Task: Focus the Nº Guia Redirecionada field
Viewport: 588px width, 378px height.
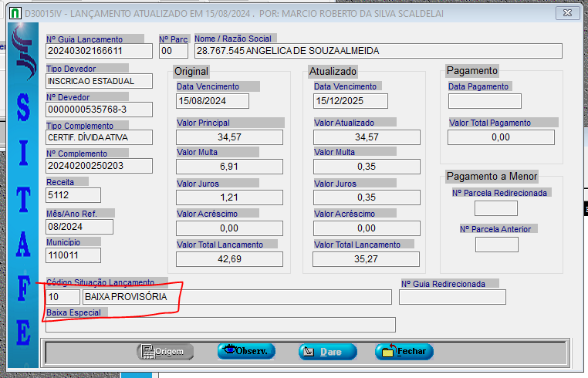Action: [453, 297]
